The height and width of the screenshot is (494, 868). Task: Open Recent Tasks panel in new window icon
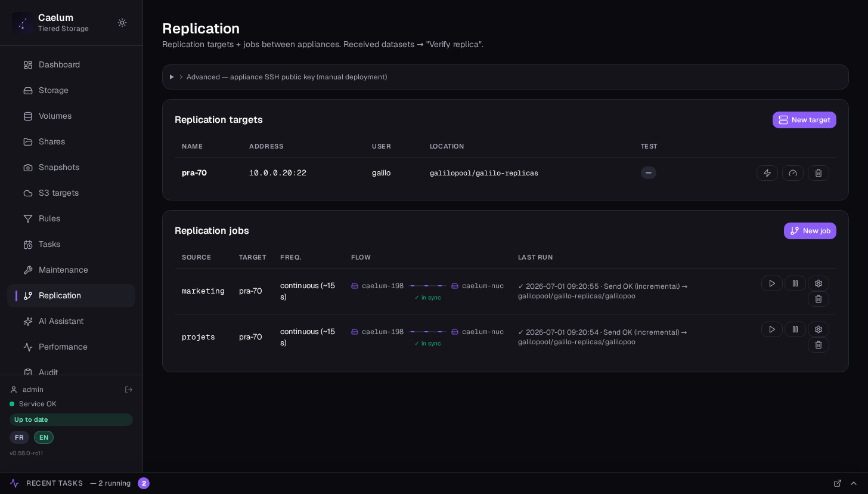[x=838, y=483]
